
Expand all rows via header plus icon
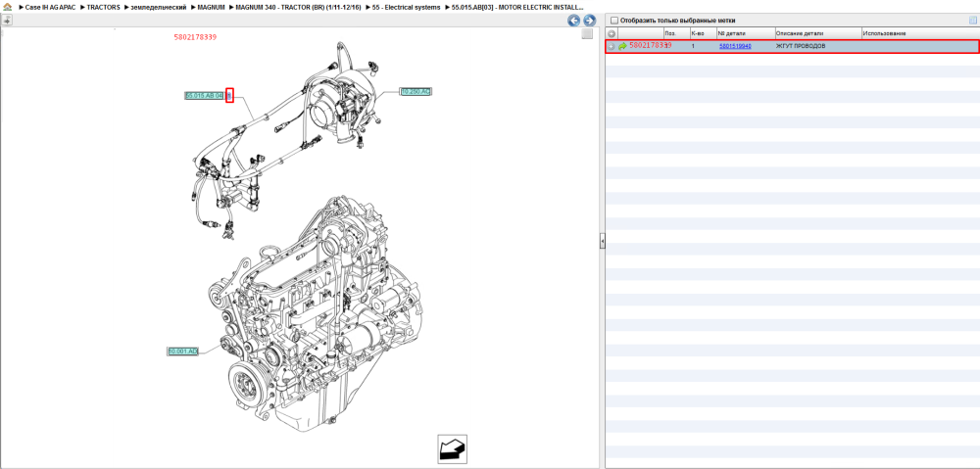[x=612, y=33]
